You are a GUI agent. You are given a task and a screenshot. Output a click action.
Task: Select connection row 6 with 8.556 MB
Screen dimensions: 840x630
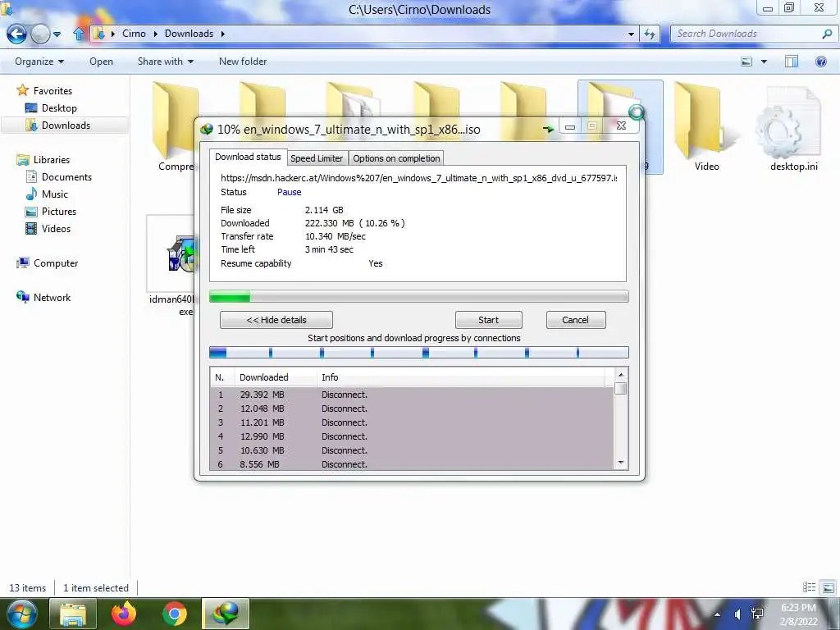point(412,464)
